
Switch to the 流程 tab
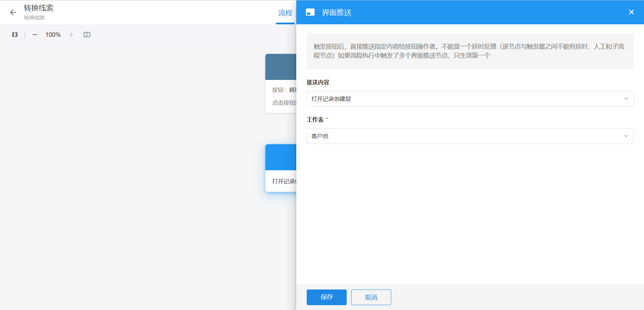[x=285, y=13]
